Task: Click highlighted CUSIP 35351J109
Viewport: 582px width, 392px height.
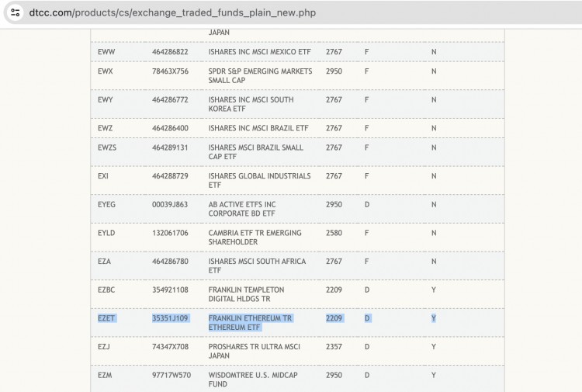Action: (171, 318)
